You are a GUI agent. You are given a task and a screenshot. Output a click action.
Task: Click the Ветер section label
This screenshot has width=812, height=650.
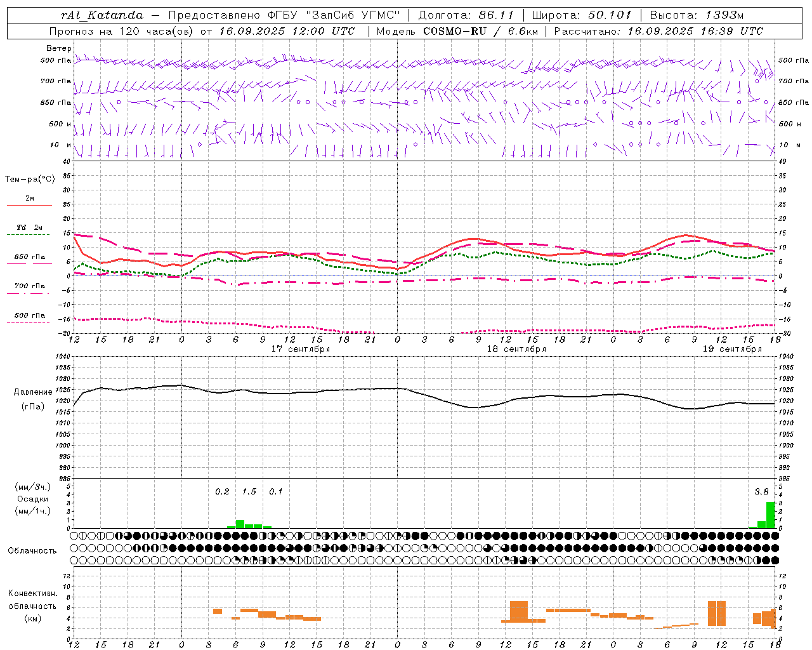(59, 48)
